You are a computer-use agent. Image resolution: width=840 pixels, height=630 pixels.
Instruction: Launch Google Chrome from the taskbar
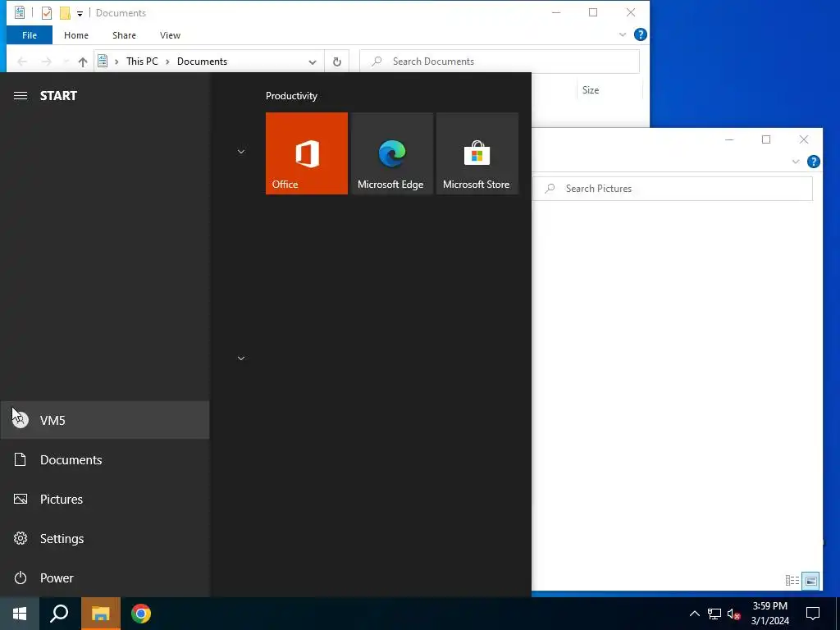pyautogui.click(x=141, y=614)
